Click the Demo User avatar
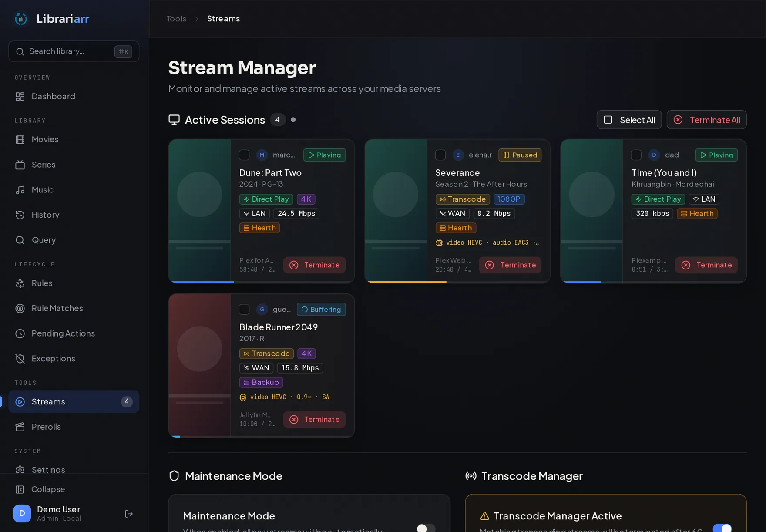The image size is (766, 532). point(22,513)
